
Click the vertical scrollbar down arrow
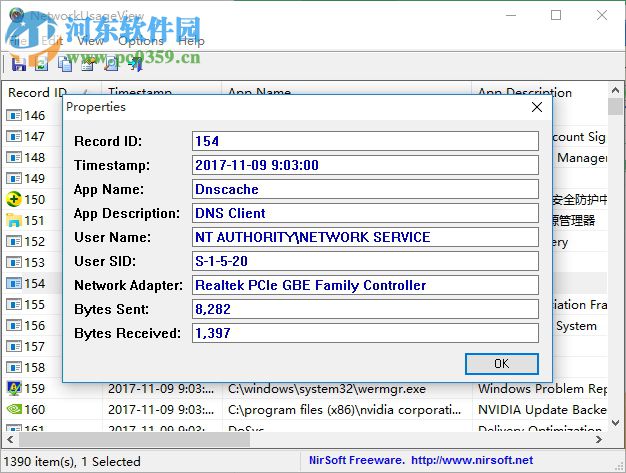615,423
